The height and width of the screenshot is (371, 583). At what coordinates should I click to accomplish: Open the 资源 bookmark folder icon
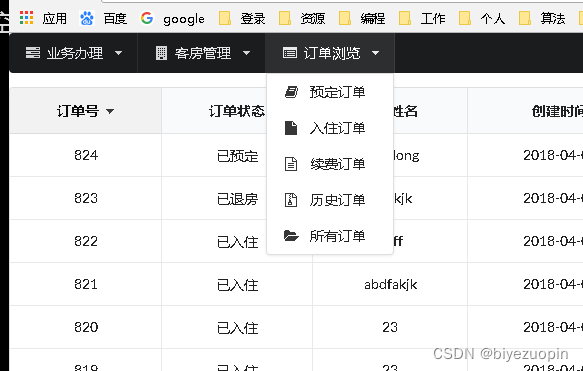[x=285, y=18]
